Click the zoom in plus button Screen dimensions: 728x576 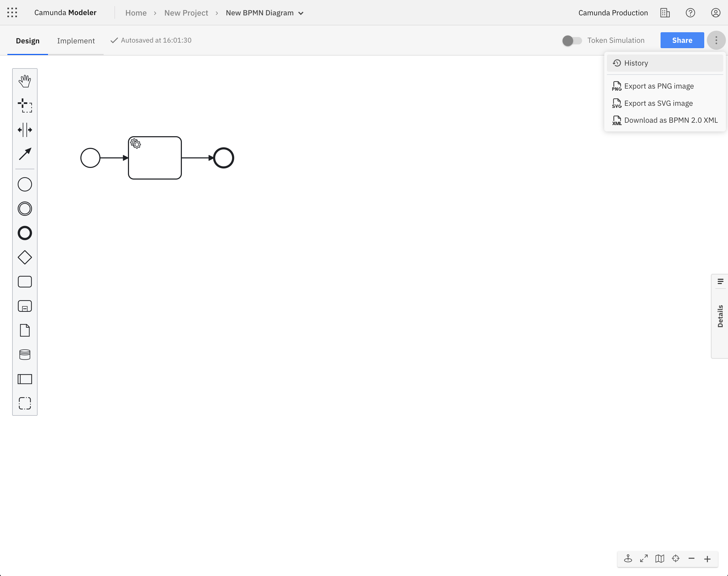(707, 559)
